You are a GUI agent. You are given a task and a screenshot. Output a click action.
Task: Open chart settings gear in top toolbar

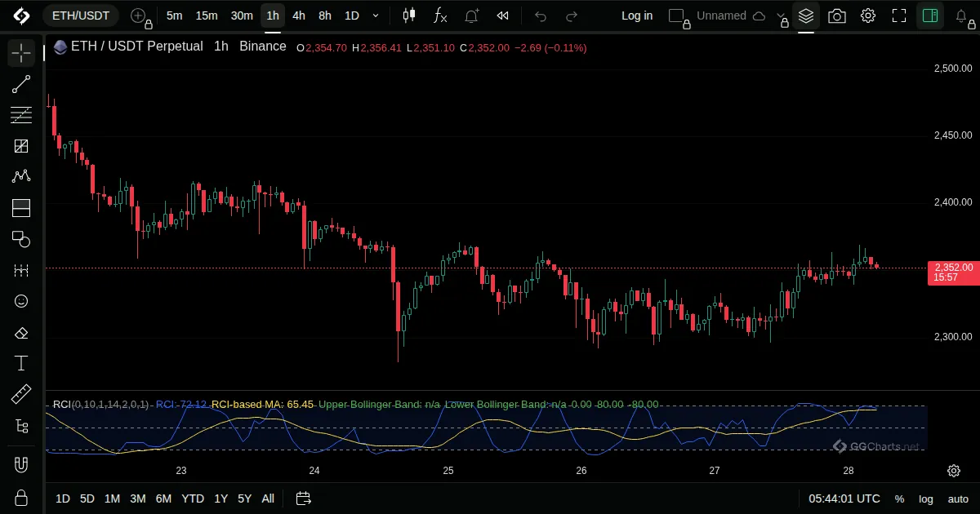868,16
